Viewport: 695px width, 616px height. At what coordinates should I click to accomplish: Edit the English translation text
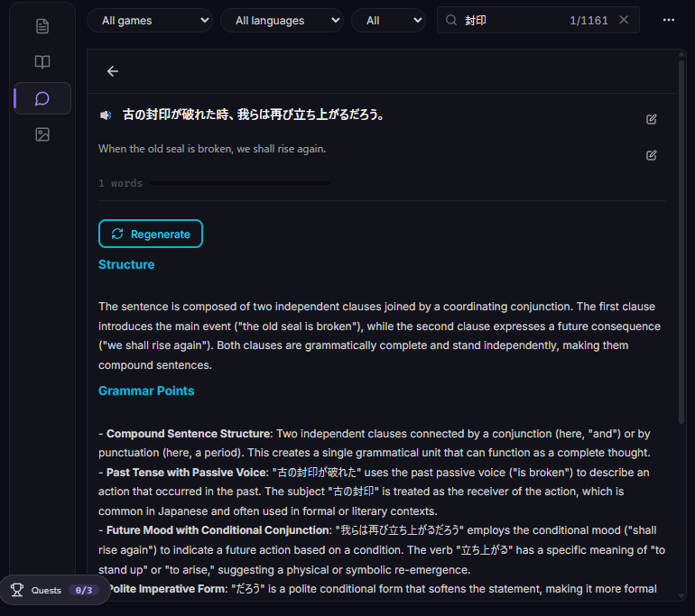click(x=651, y=155)
